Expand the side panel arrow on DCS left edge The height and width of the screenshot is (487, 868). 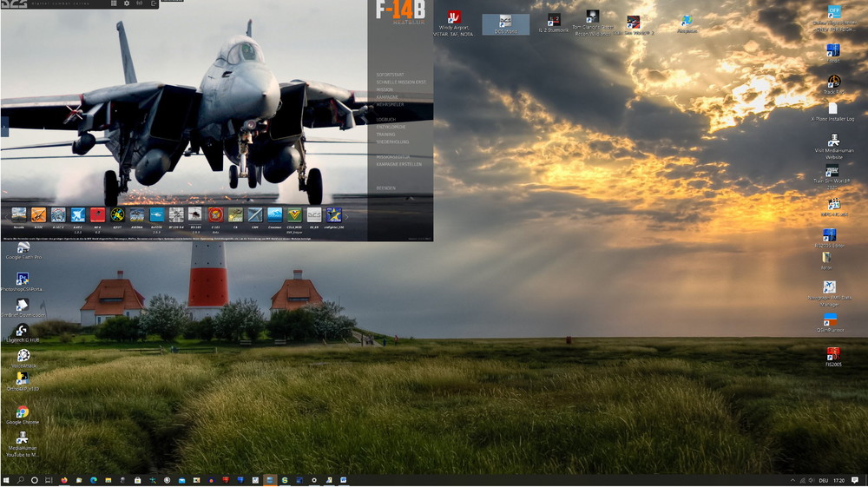[x=4, y=127]
